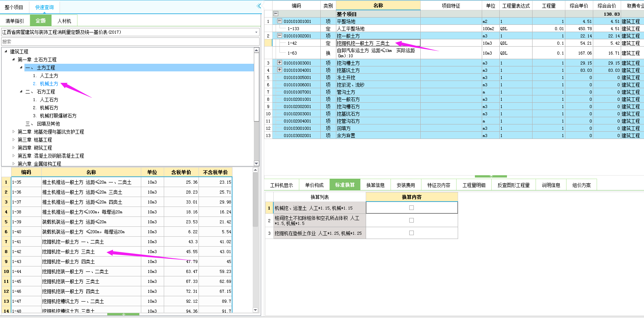644x318 pixels.
Task: Open the 安装费用 tab
Action: [x=405, y=185]
